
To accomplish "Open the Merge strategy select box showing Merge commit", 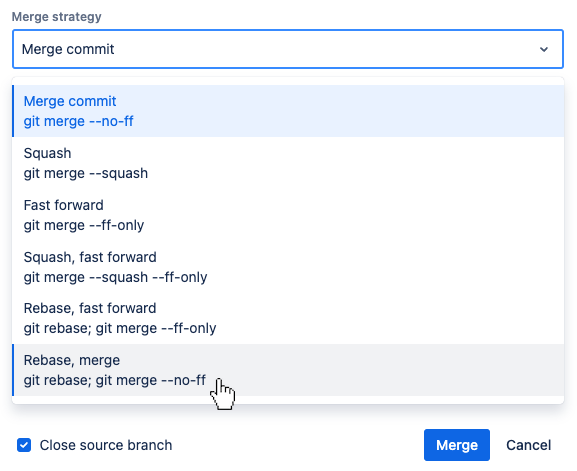I will pos(288,49).
